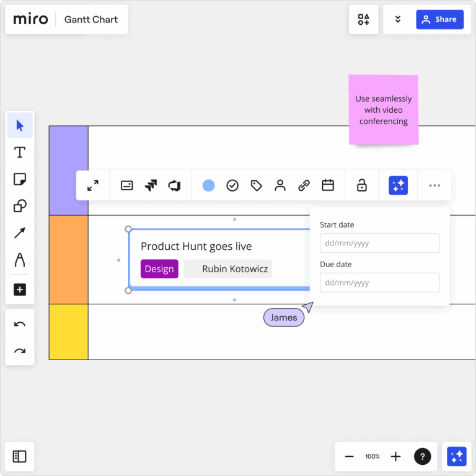Choose the Text tool
The width and height of the screenshot is (476, 476).
click(x=20, y=152)
